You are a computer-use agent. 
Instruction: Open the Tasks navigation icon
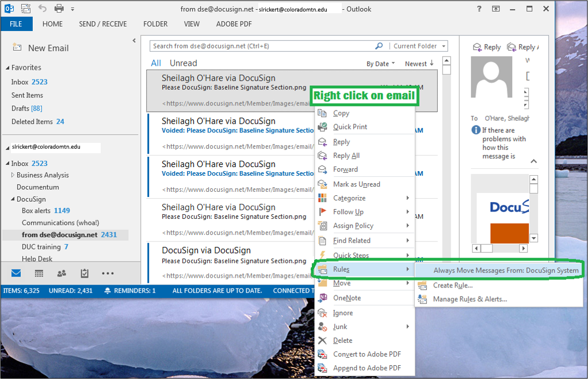(85, 274)
